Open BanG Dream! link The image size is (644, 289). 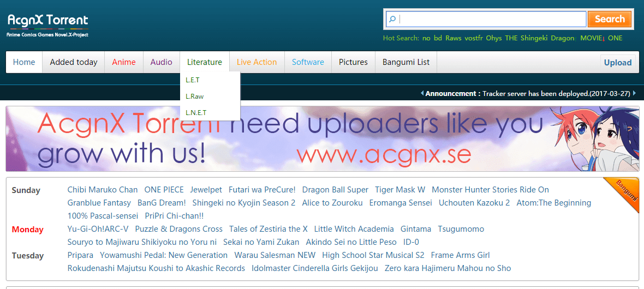162,203
